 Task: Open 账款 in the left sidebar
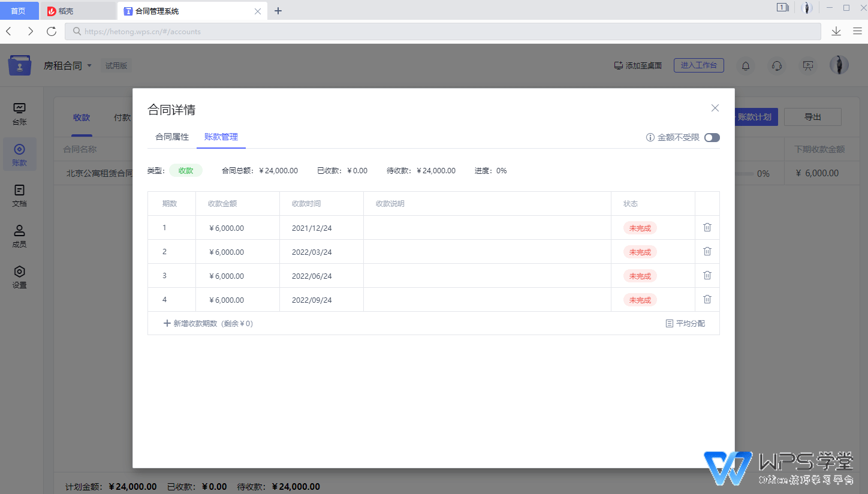(19, 155)
